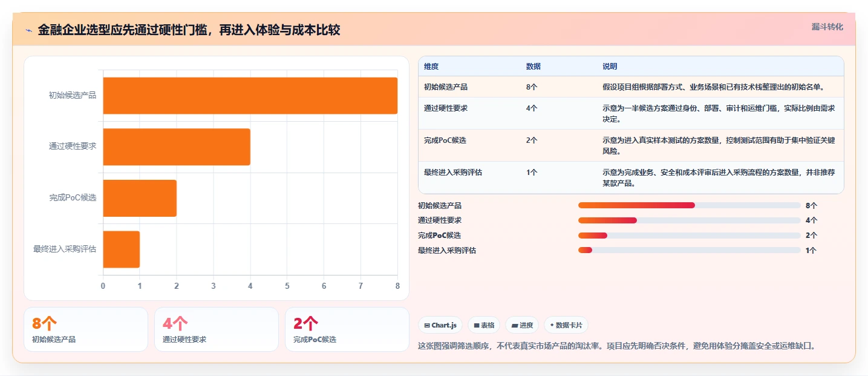Click the 完成PoC候选 progress bar

click(x=689, y=236)
